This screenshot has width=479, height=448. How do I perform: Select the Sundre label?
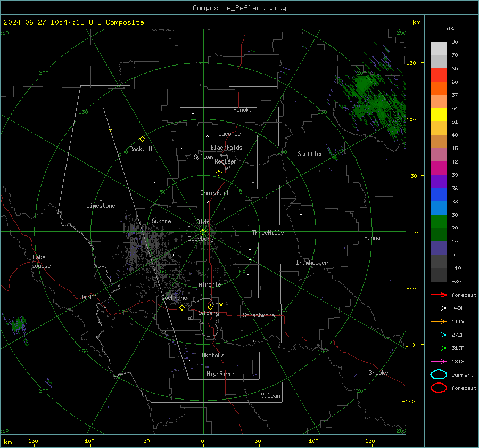click(x=161, y=221)
